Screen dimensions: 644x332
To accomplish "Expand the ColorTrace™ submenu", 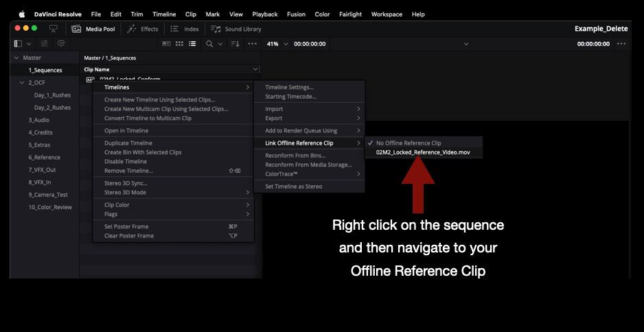I will pyautogui.click(x=309, y=174).
